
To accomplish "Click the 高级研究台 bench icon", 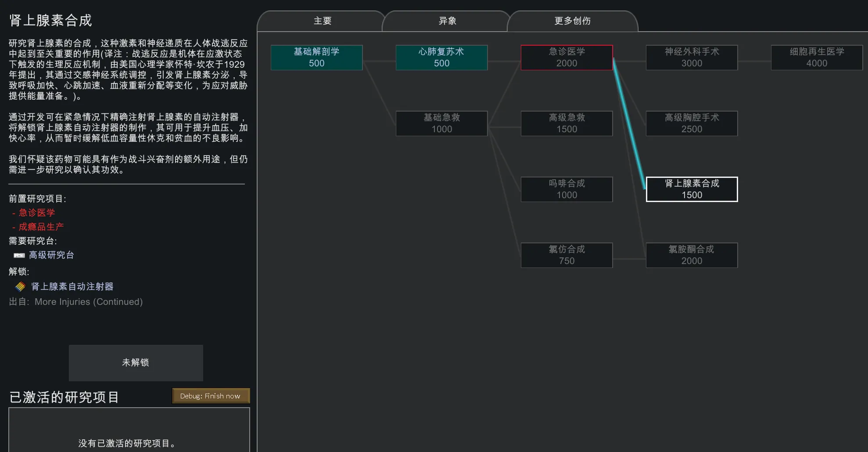I will pyautogui.click(x=19, y=255).
